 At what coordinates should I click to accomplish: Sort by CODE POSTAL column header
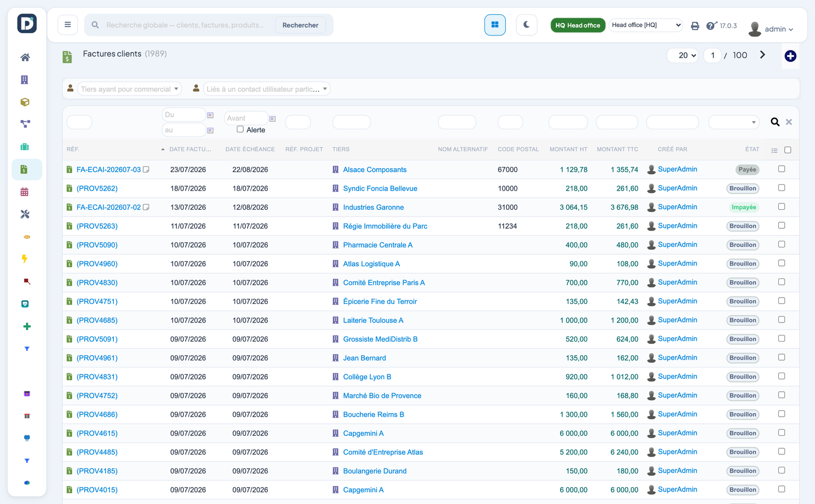tap(518, 149)
